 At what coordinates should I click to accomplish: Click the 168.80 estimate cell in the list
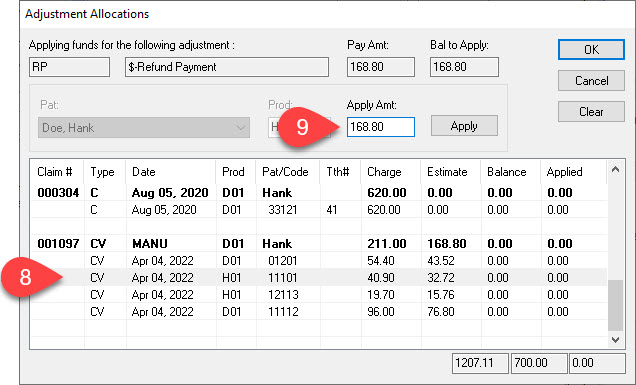(x=447, y=244)
